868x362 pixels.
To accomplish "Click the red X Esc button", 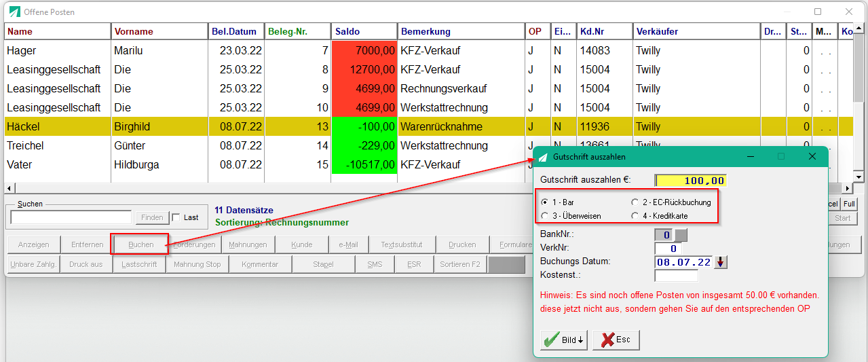I will (616, 340).
